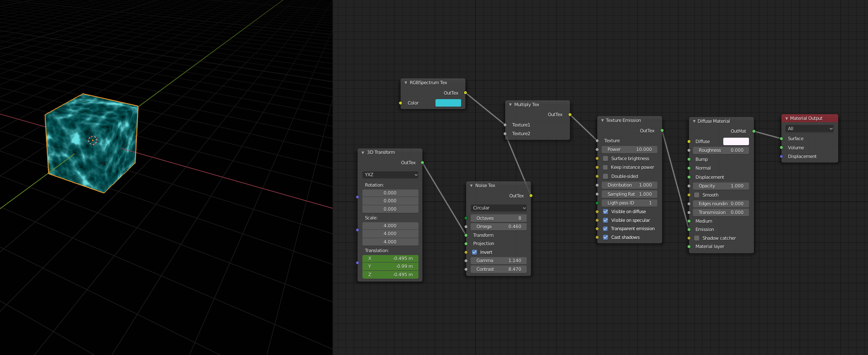Click the Color input socket on RGBSpectrum Tex

(400, 103)
